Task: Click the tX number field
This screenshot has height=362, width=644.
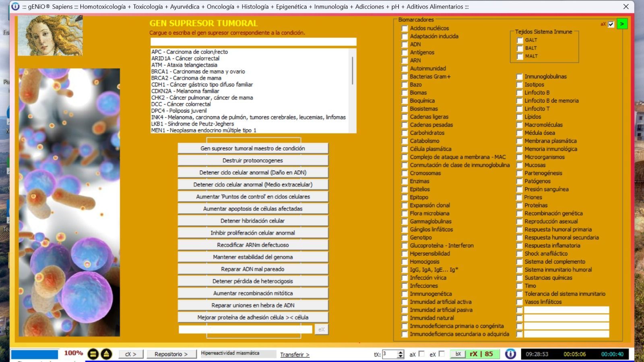Action: 389,354
